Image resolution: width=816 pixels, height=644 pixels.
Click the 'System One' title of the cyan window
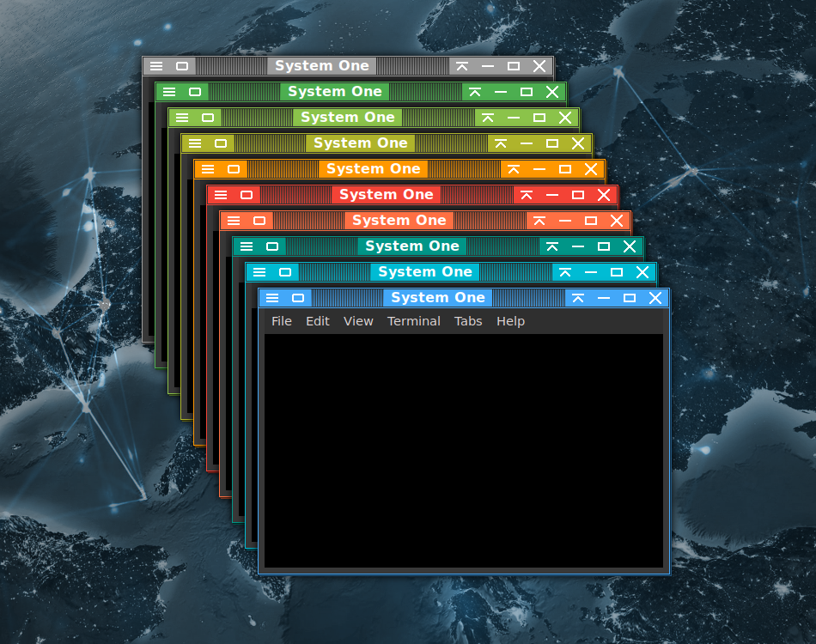(x=425, y=271)
